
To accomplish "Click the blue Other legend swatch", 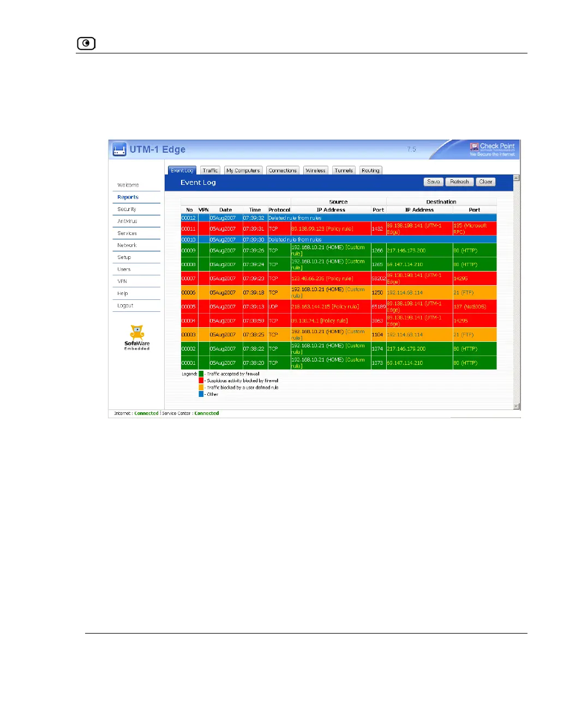I will [x=201, y=394].
